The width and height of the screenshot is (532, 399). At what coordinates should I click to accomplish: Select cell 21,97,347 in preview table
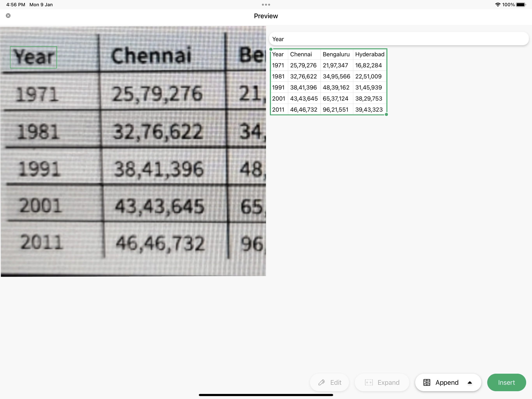click(x=337, y=65)
